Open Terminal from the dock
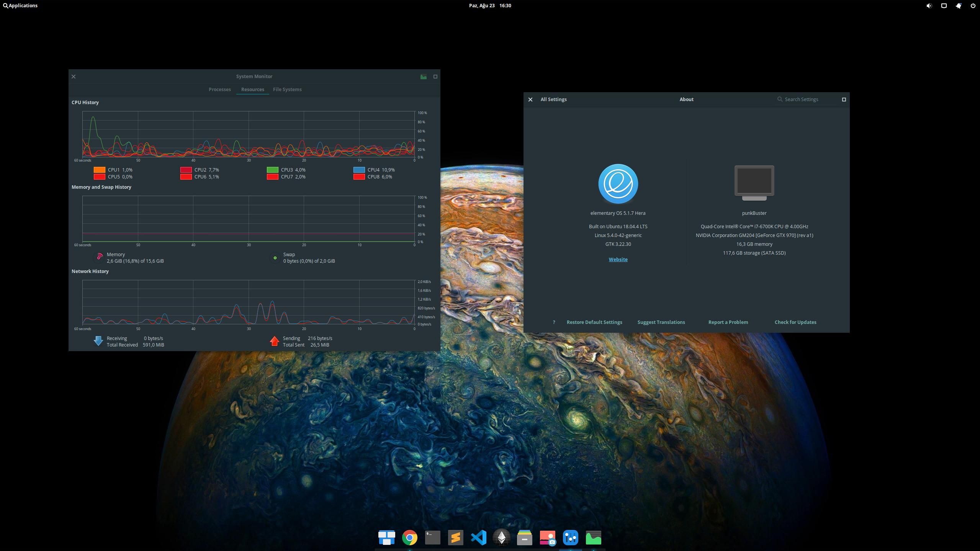This screenshot has height=551, width=980. coord(432,538)
